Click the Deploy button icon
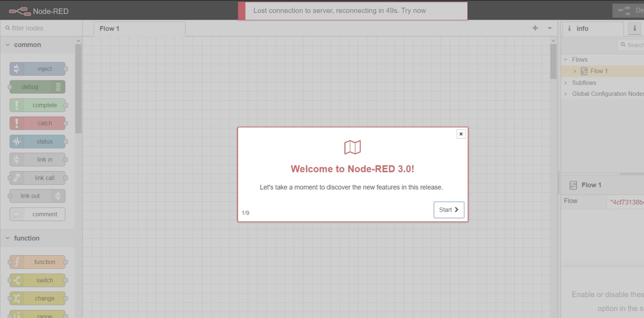Image resolution: width=644 pixels, height=318 pixels. pyautogui.click(x=624, y=10)
